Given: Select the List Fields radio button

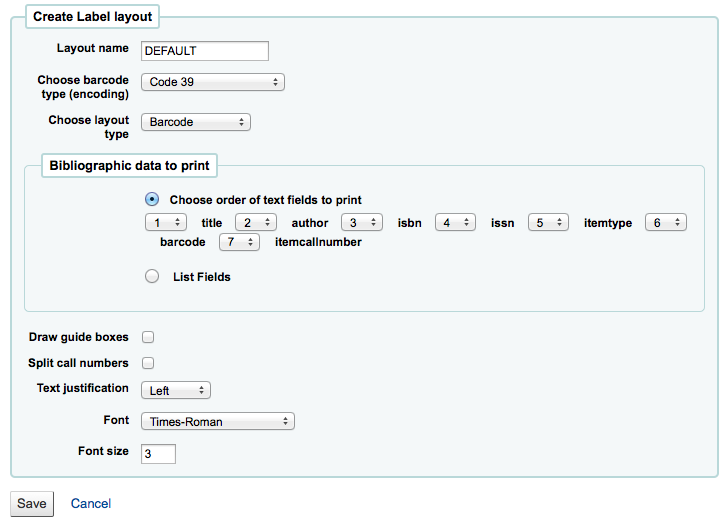Looking at the screenshot, I should click(x=152, y=276).
